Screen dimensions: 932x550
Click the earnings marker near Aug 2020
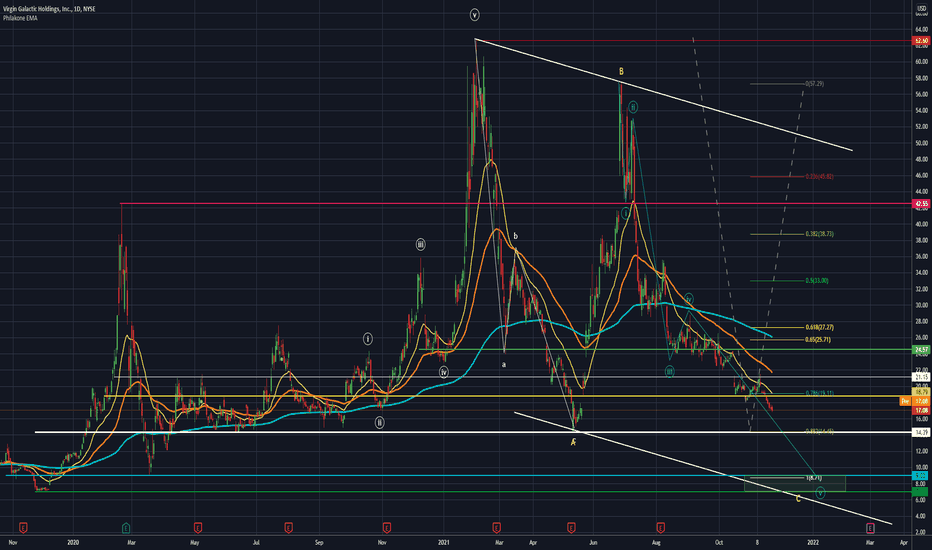(x=288, y=527)
